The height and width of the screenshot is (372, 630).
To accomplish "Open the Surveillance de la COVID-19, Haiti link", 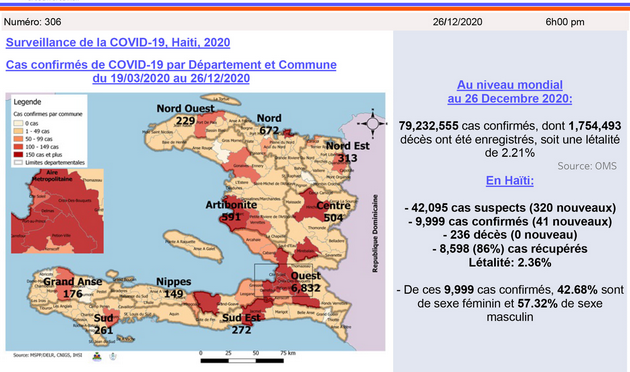I will pyautogui.click(x=118, y=43).
